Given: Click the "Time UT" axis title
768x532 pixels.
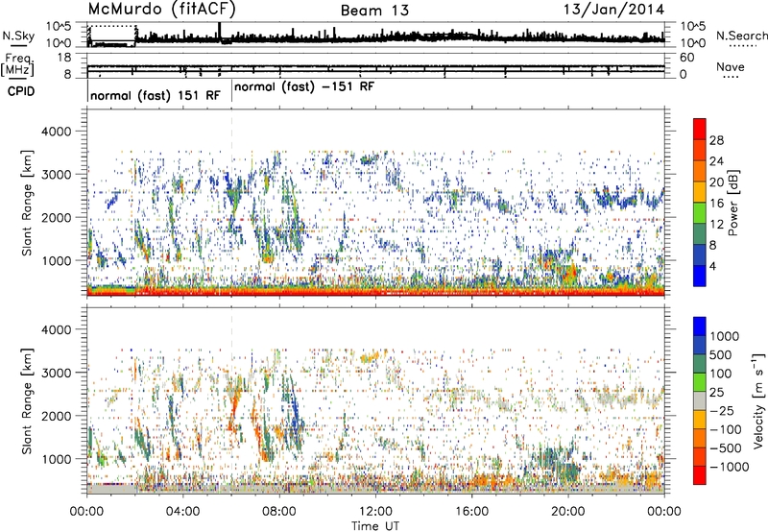Looking at the screenshot, I should pyautogui.click(x=375, y=526).
